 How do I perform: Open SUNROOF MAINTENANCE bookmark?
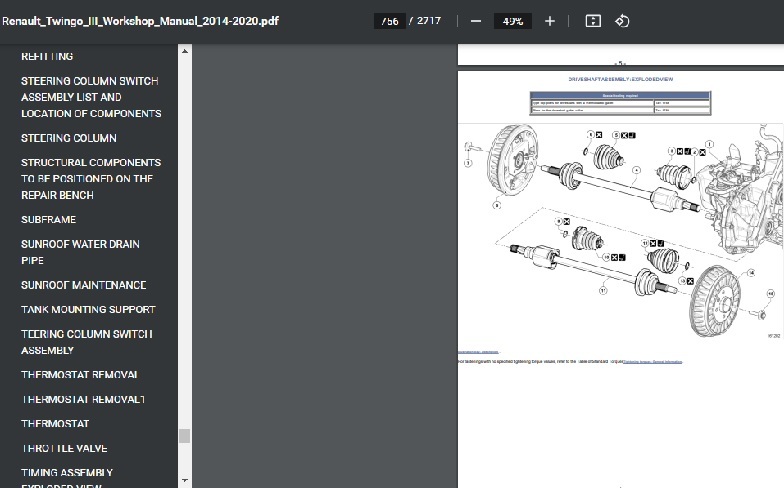pos(84,285)
